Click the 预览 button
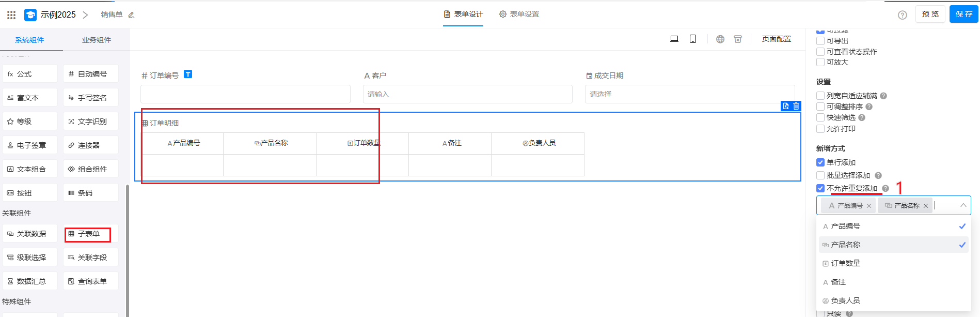 pyautogui.click(x=930, y=14)
